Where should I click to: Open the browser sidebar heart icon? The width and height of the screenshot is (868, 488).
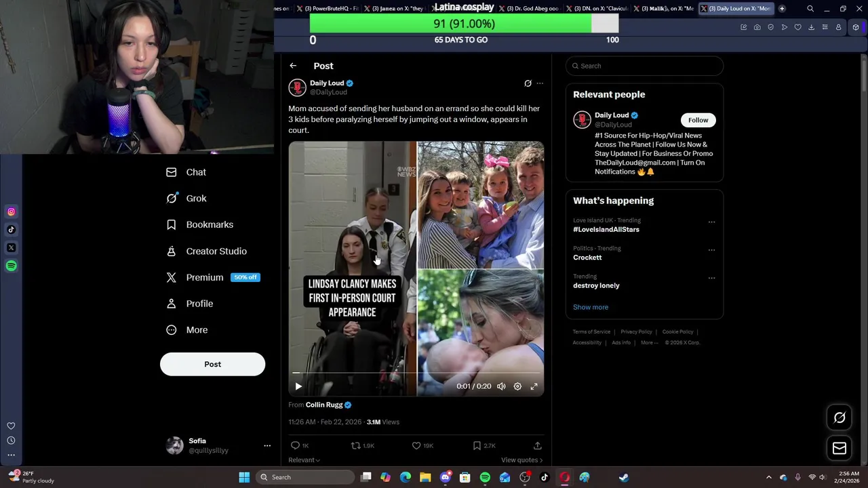(11, 426)
